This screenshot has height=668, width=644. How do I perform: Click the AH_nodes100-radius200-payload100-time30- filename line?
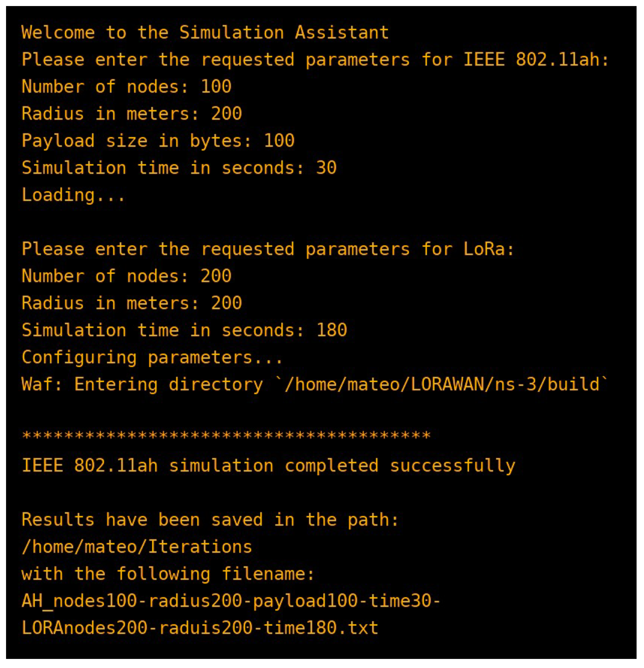[231, 601]
